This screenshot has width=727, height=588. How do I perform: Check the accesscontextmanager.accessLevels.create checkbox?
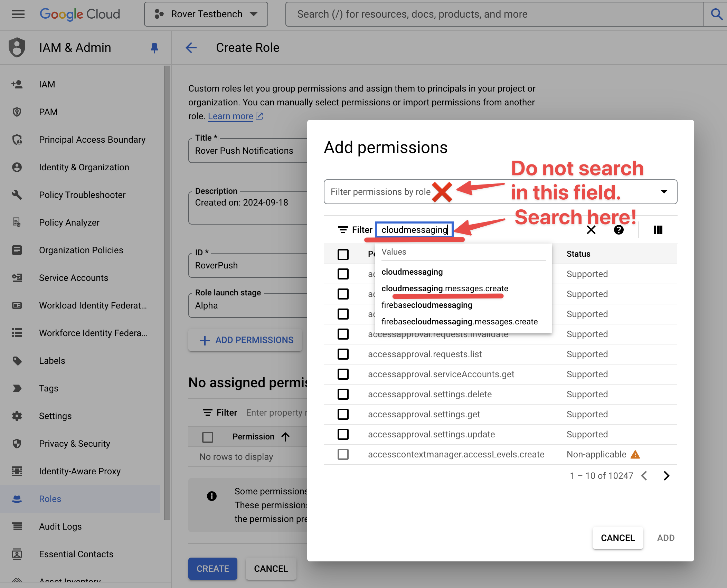coord(343,454)
